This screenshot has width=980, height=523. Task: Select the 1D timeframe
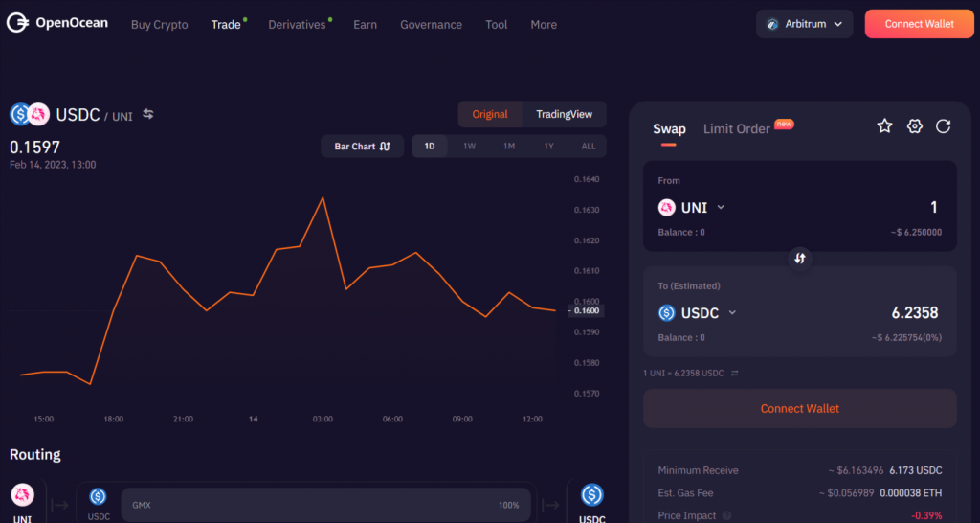[430, 146]
